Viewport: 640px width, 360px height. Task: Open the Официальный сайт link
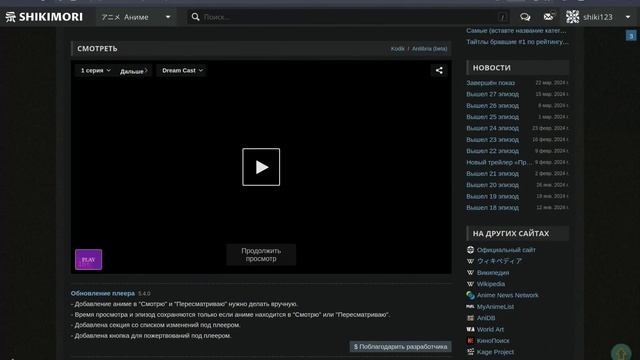click(506, 250)
